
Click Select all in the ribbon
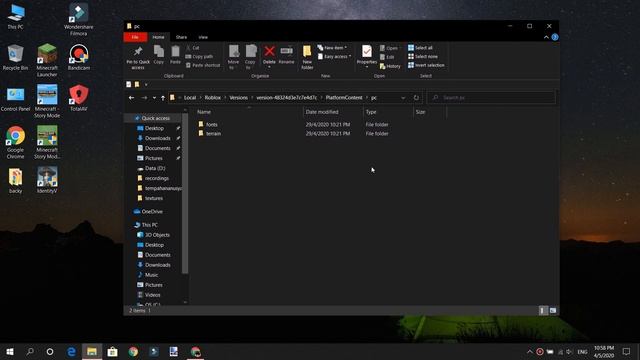420,48
